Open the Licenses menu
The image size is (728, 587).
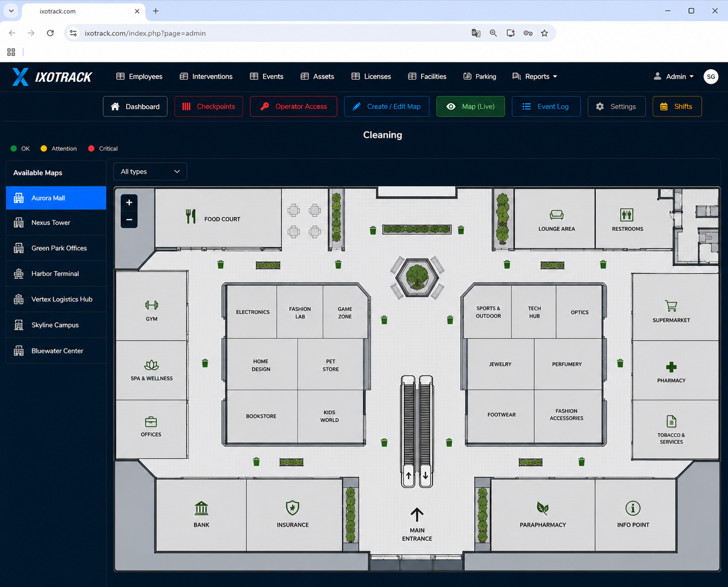click(371, 77)
